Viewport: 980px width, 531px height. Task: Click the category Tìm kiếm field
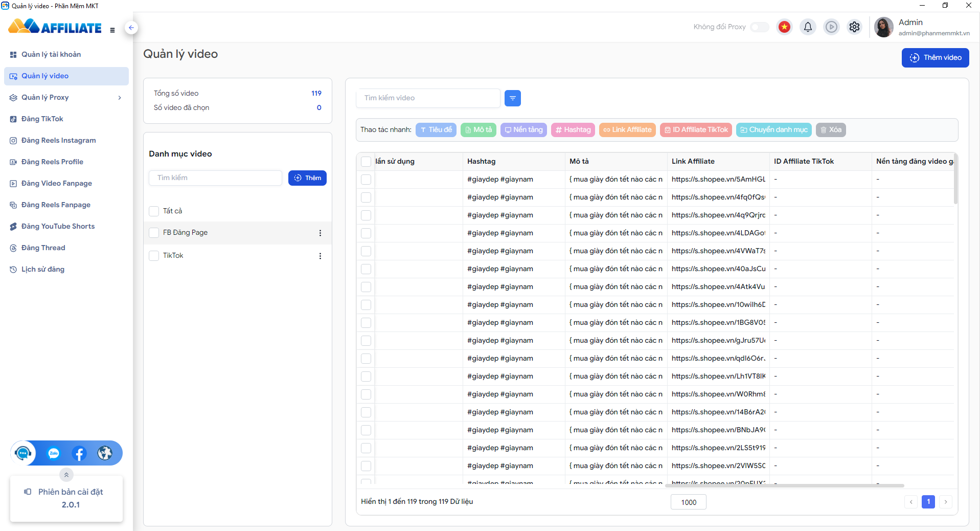[x=215, y=178]
